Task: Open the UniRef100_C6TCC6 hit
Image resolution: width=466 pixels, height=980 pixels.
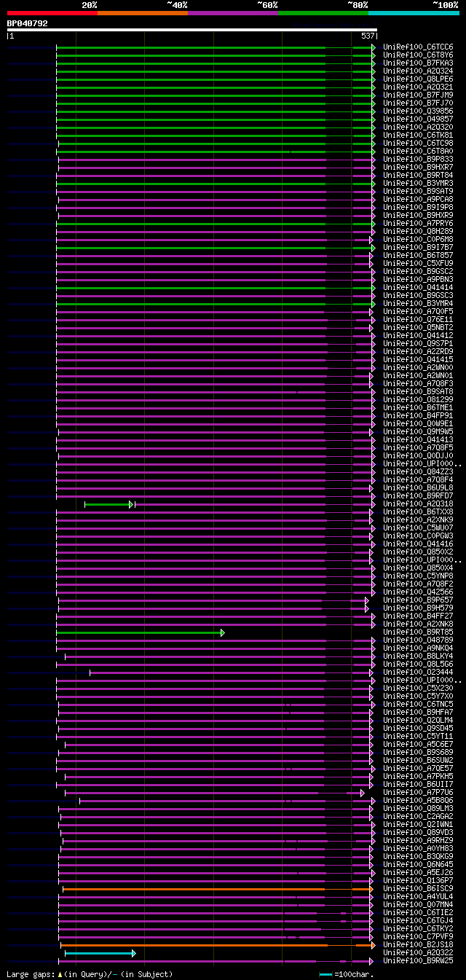Action: 418,47
